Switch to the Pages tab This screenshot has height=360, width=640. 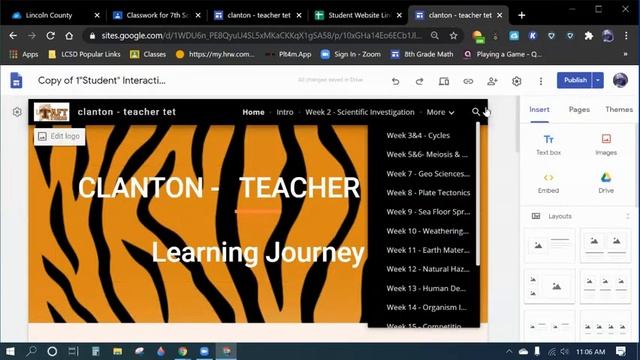(579, 109)
